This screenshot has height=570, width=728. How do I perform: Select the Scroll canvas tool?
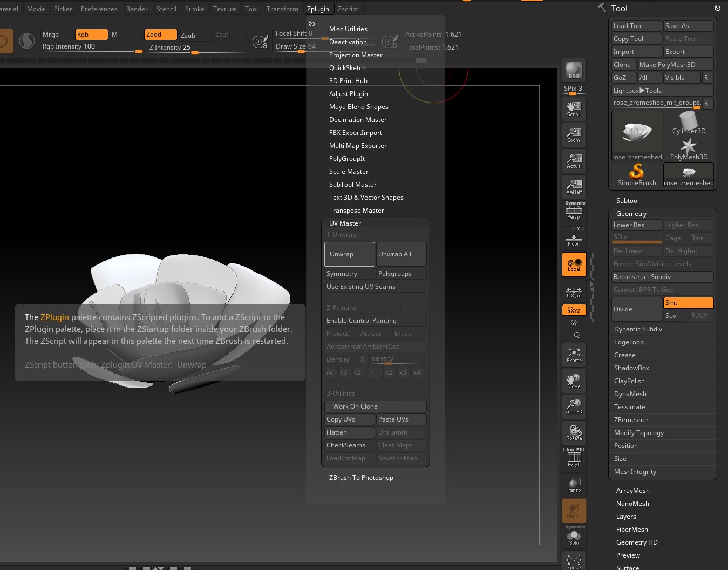click(574, 108)
